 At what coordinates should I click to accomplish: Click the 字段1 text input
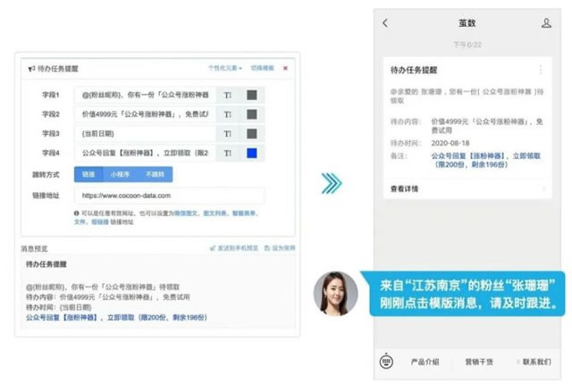[145, 95]
